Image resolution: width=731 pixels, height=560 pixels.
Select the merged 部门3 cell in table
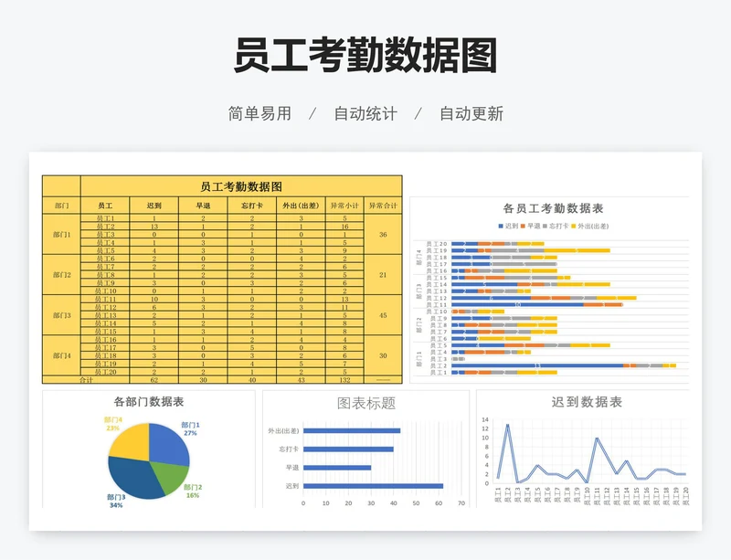[61, 315]
